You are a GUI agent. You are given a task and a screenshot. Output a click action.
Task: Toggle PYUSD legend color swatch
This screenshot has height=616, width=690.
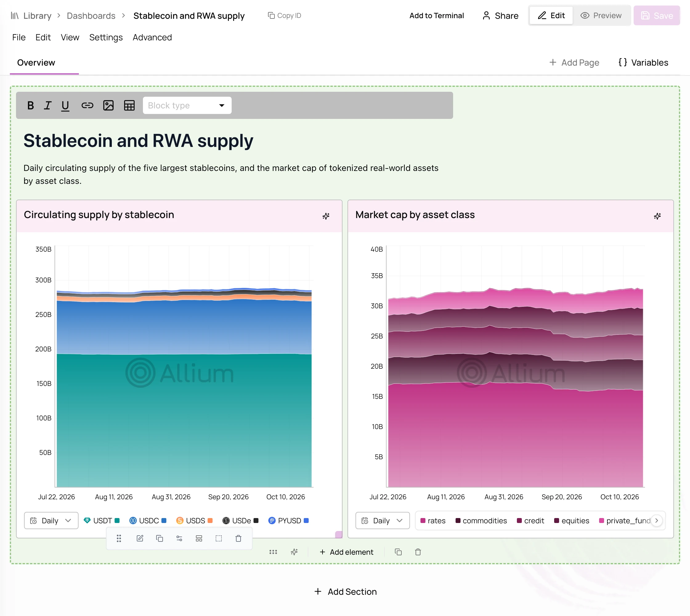pos(306,521)
